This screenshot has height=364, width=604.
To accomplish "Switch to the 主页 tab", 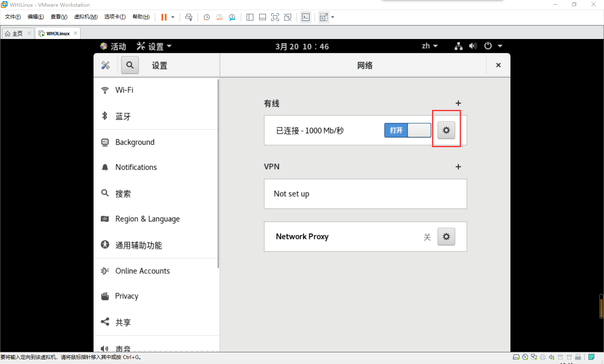I will point(17,33).
